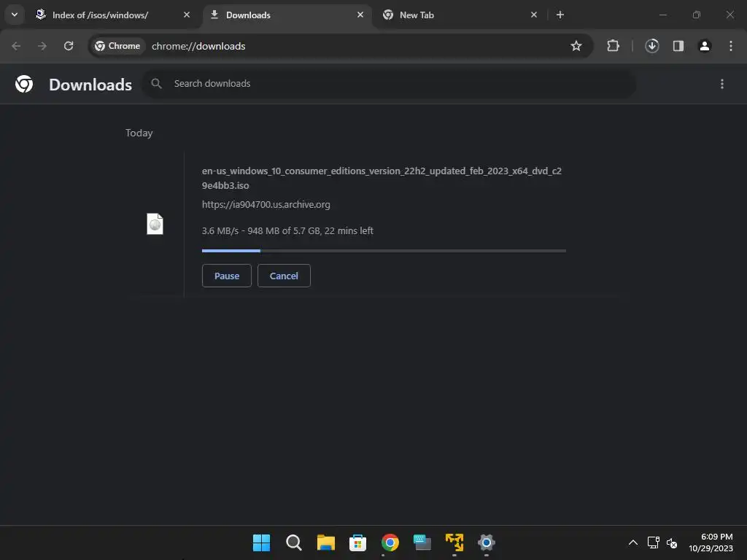This screenshot has height=560, width=747.
Task: Open Microsoft Store from taskbar
Action: point(357,542)
